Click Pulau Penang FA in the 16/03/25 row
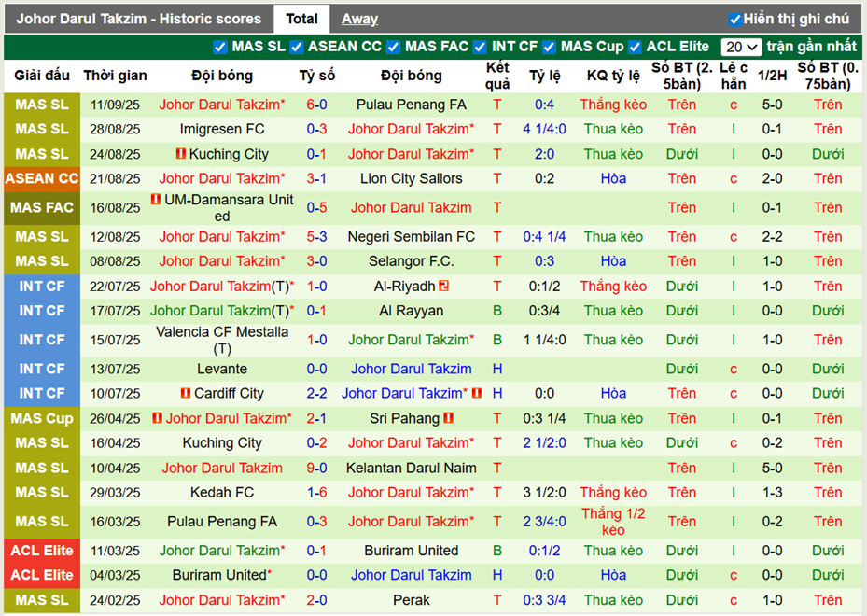 click(x=222, y=522)
